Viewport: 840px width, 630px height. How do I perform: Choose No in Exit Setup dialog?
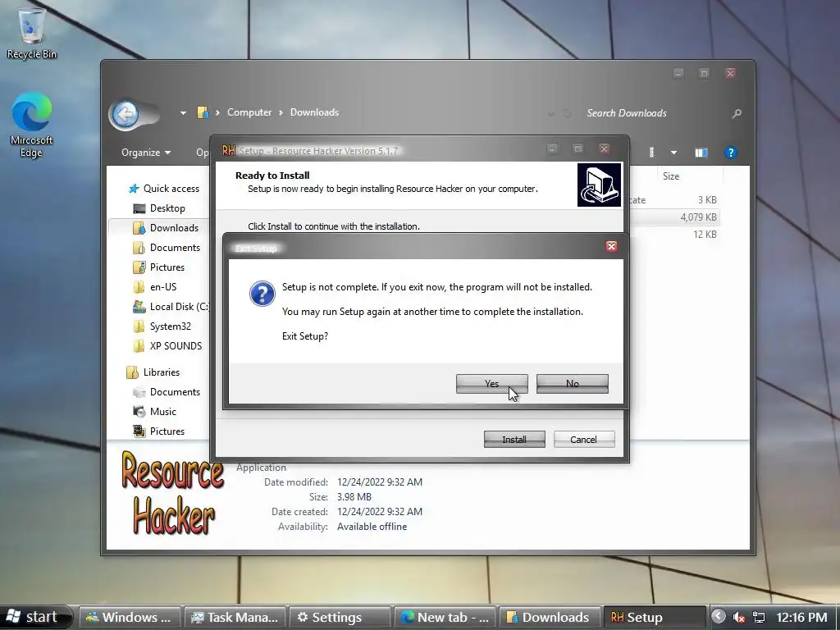pyautogui.click(x=572, y=384)
